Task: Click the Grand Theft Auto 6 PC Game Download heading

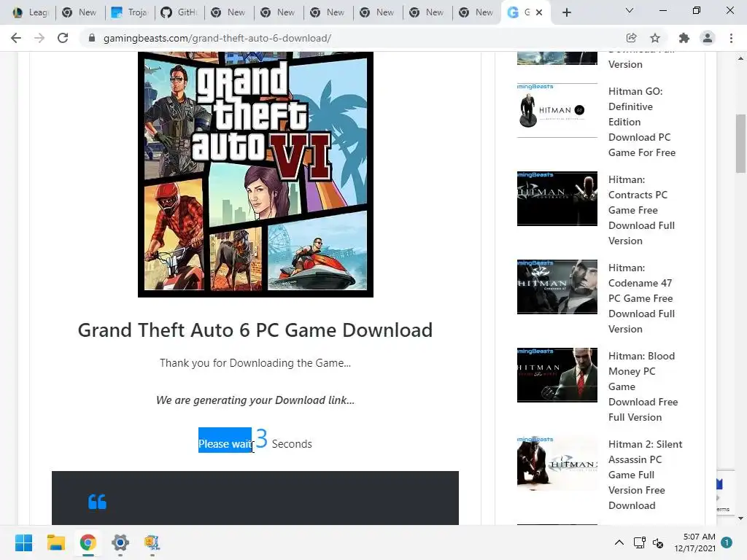Action: [255, 330]
